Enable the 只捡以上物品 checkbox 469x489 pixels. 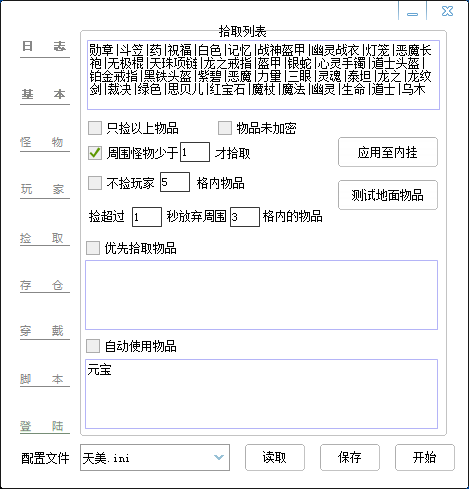pos(95,128)
